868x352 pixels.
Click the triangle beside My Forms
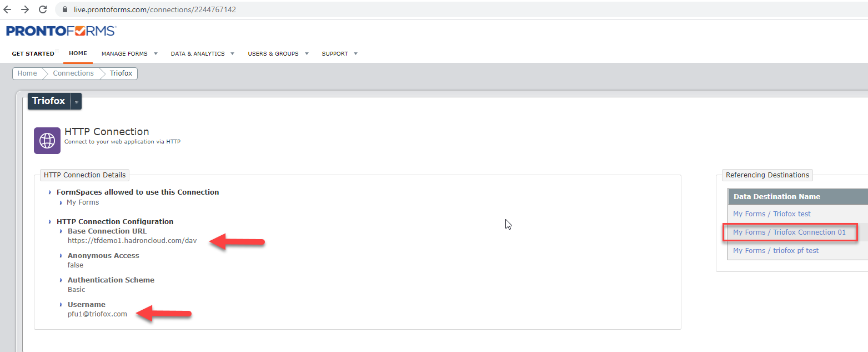click(x=61, y=202)
